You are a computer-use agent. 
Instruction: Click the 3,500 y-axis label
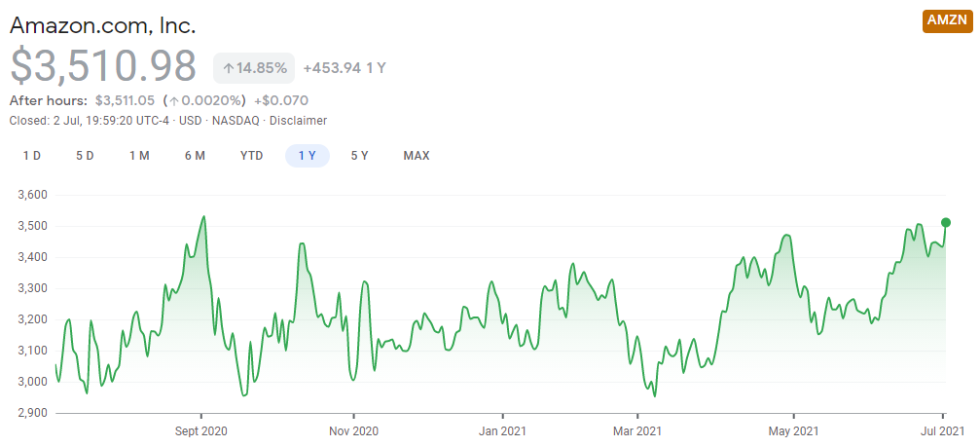point(30,226)
